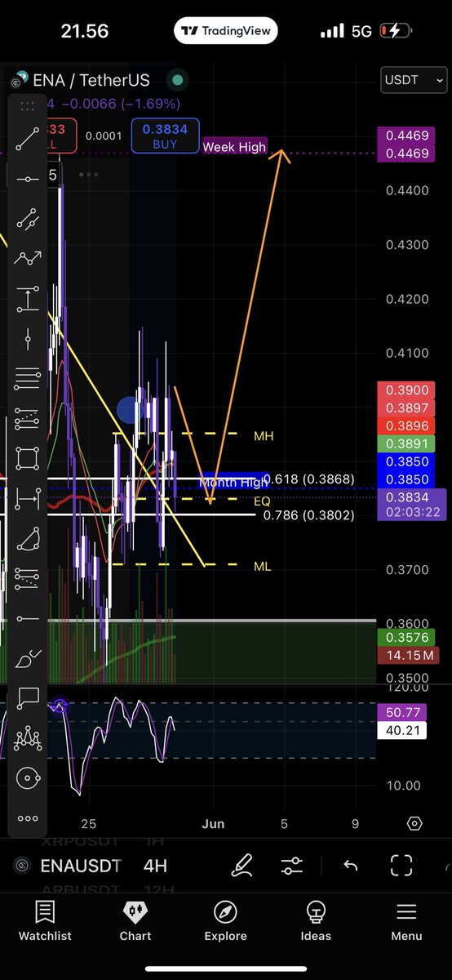Open drawing mode with the pen icon
452x980 pixels.
(x=242, y=866)
